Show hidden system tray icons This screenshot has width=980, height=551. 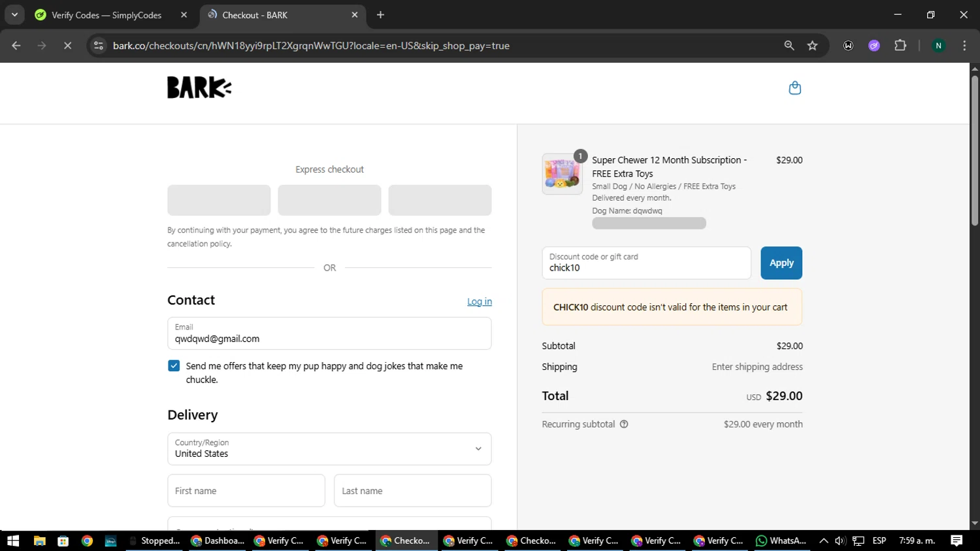pyautogui.click(x=824, y=541)
